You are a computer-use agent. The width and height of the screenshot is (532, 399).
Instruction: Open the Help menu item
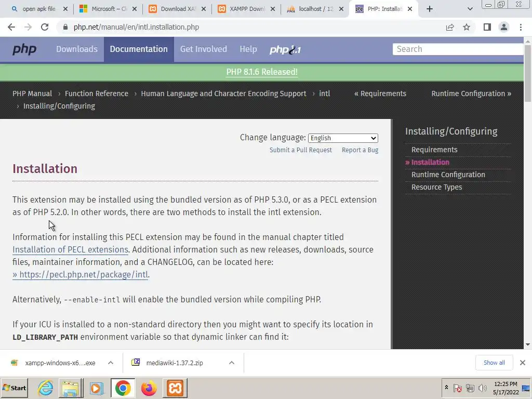tap(248, 49)
